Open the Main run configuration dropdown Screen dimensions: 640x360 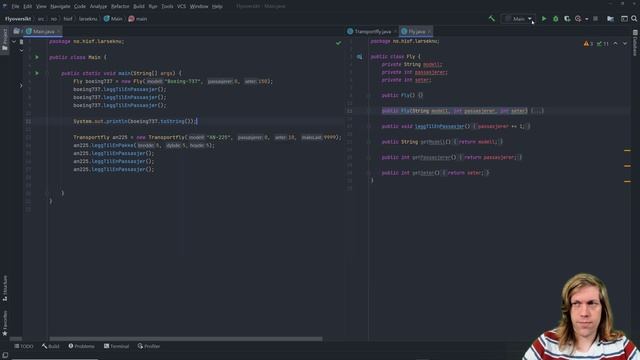518,19
